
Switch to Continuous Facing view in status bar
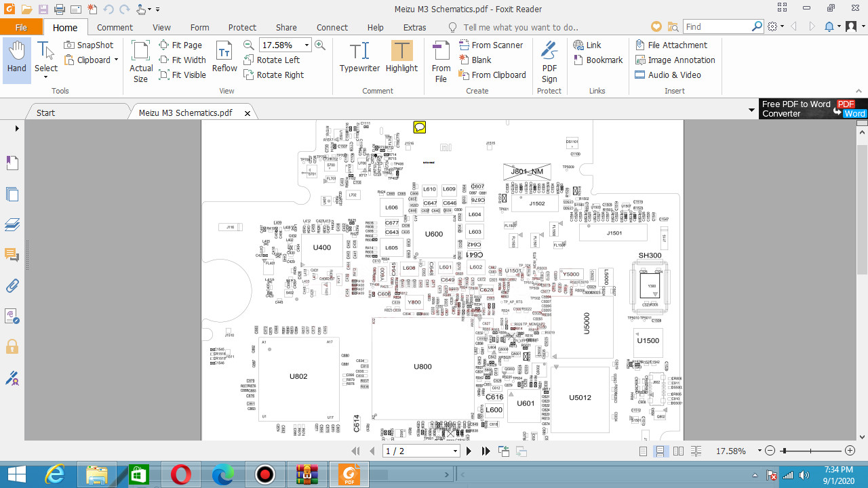(696, 451)
